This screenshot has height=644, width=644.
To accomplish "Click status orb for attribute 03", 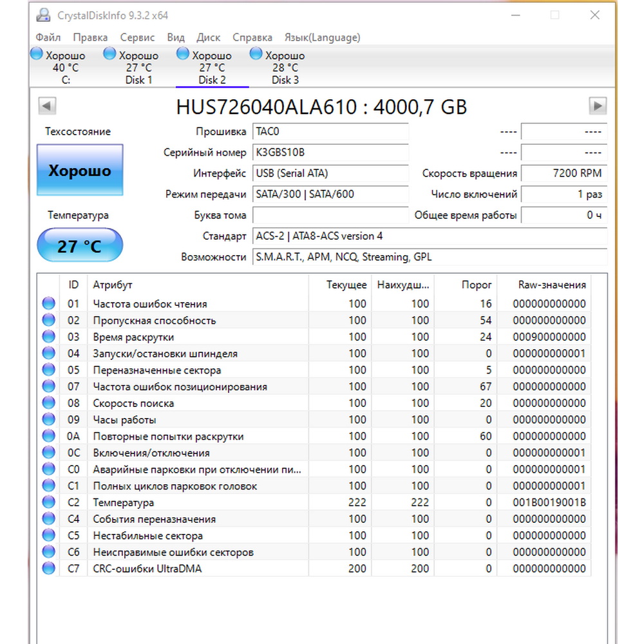I will click(48, 336).
